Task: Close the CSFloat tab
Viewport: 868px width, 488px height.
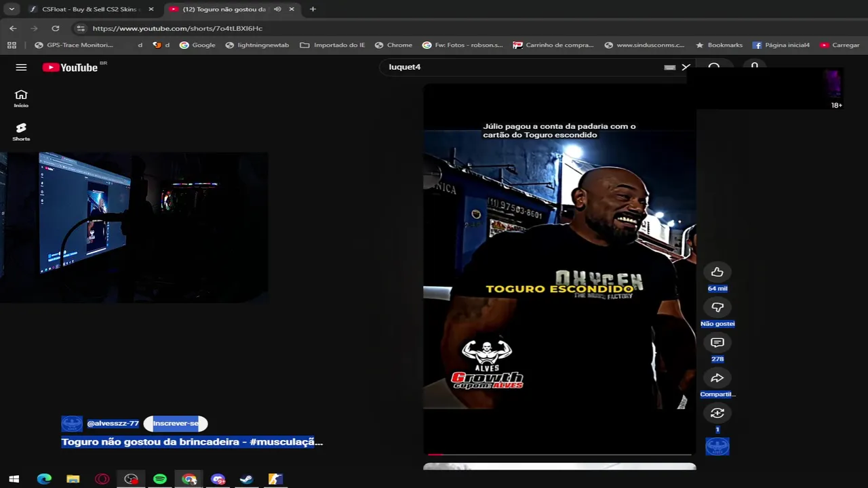Action: (x=151, y=9)
